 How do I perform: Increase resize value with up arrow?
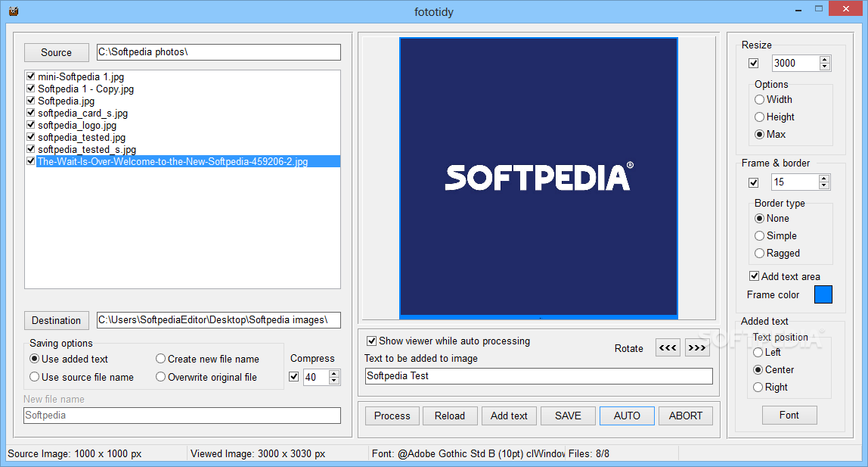(x=825, y=59)
